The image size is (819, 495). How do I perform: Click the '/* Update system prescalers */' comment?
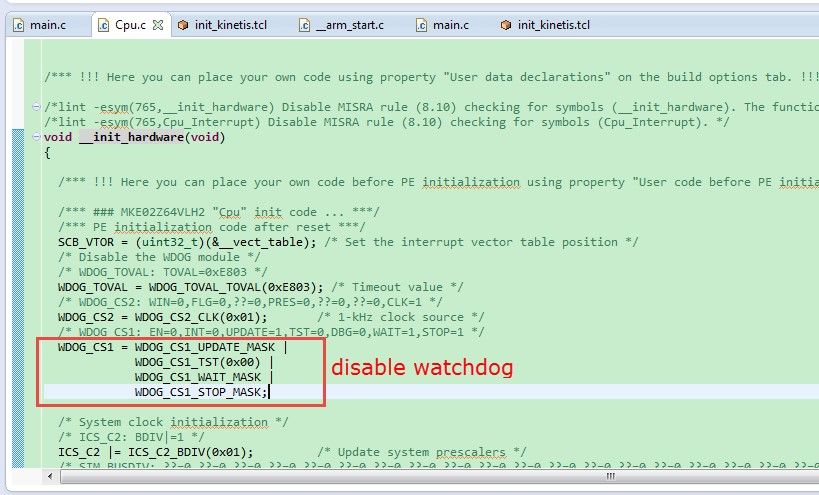tap(422, 452)
